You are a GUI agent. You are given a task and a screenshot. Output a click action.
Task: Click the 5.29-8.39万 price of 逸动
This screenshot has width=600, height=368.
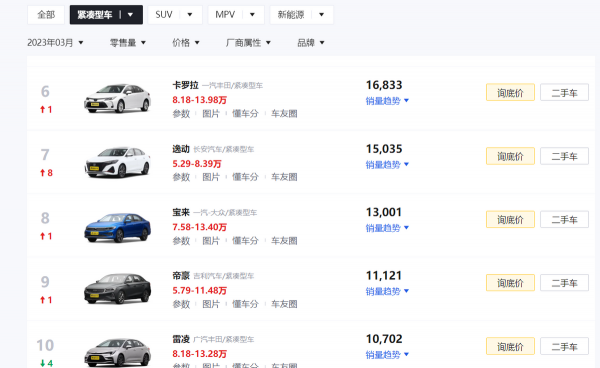197,164
